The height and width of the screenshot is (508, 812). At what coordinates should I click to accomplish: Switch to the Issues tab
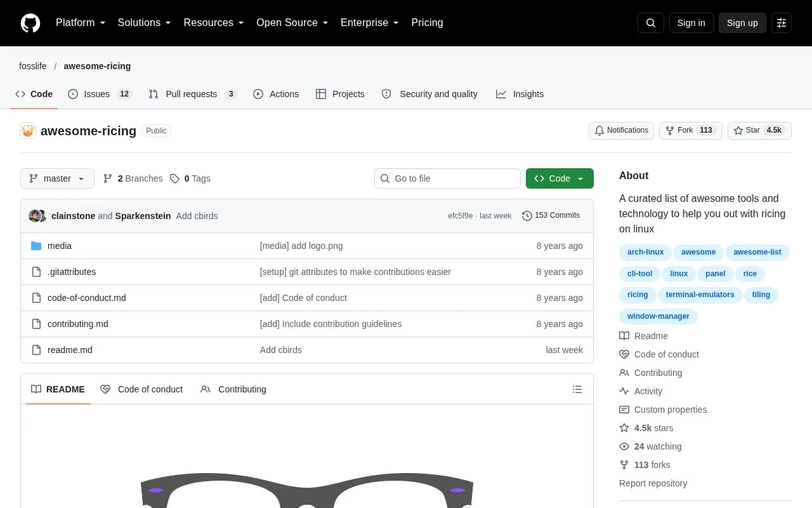pos(100,94)
